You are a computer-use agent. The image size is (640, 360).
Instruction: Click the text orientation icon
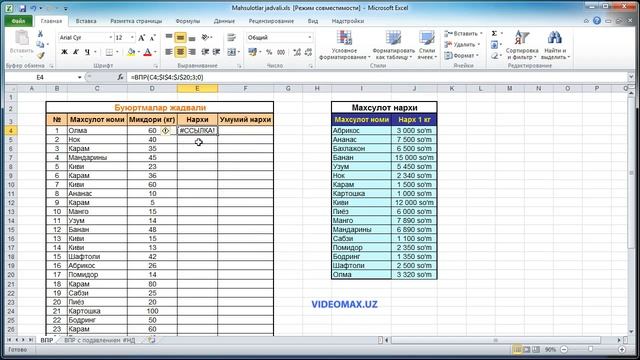coord(206,38)
